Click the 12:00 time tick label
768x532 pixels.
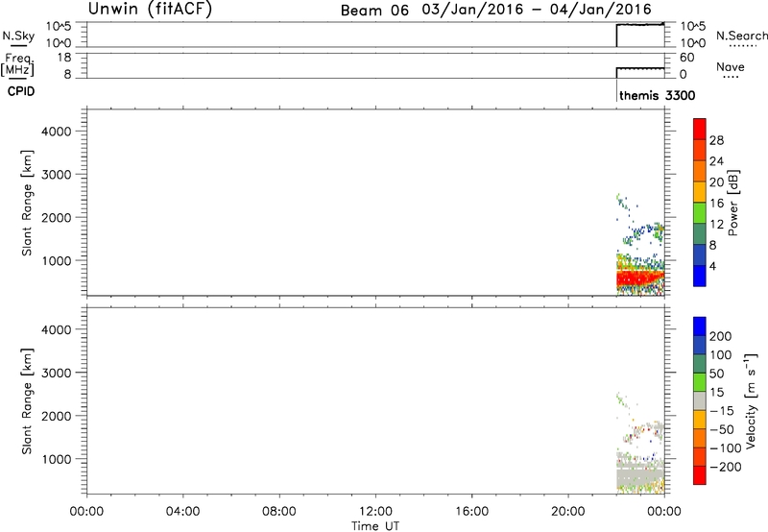pos(375,512)
